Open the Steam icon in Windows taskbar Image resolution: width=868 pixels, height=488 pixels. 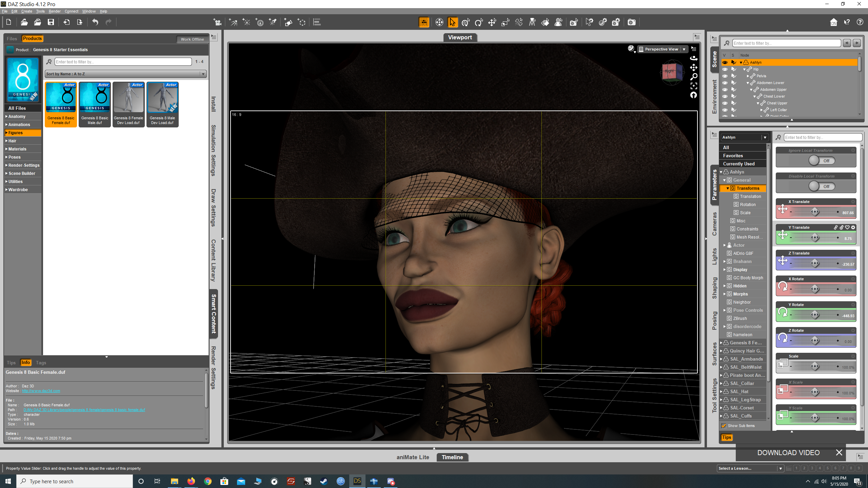(324, 481)
